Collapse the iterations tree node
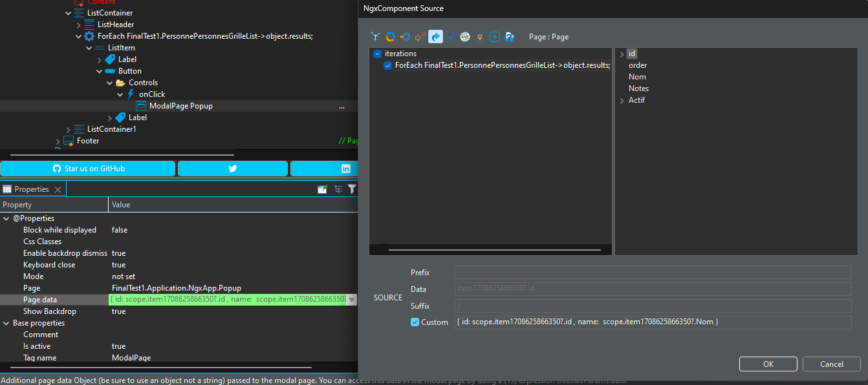868x385 pixels. click(377, 54)
